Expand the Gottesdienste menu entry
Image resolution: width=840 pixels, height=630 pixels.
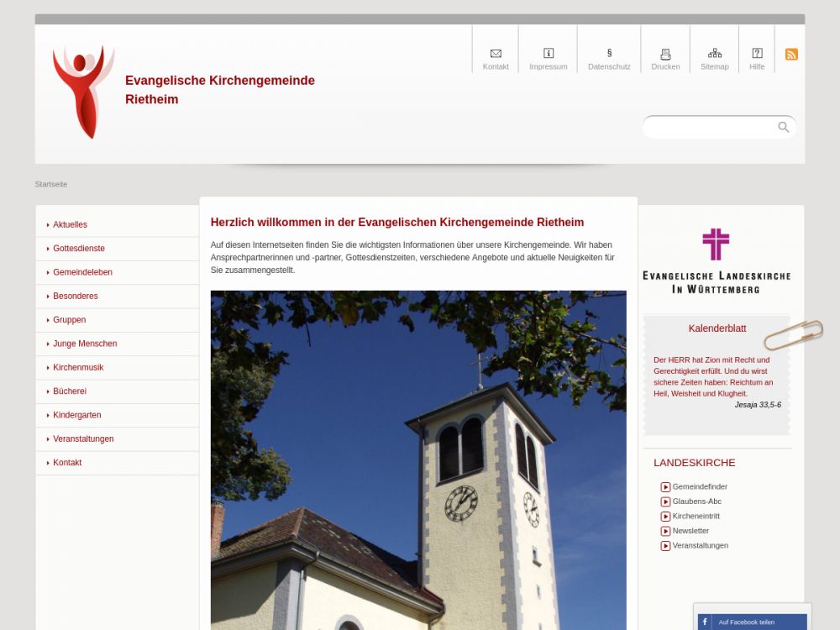point(79,249)
